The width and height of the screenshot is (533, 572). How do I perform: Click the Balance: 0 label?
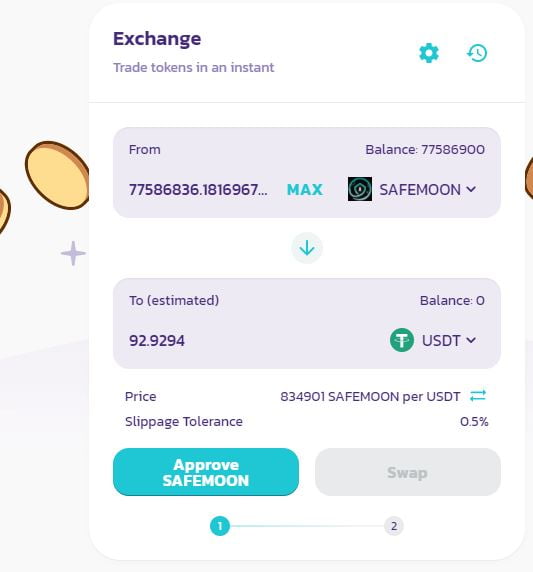point(452,301)
